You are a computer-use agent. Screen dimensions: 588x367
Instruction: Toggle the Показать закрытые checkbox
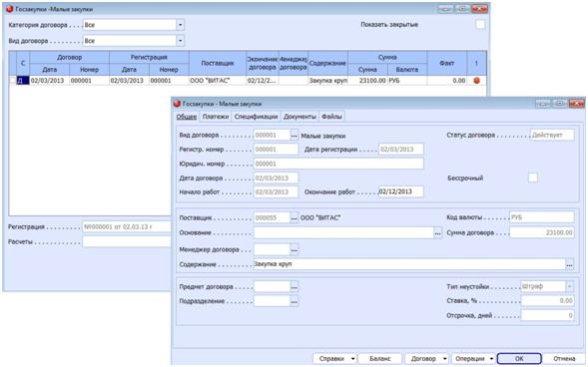pos(480,25)
